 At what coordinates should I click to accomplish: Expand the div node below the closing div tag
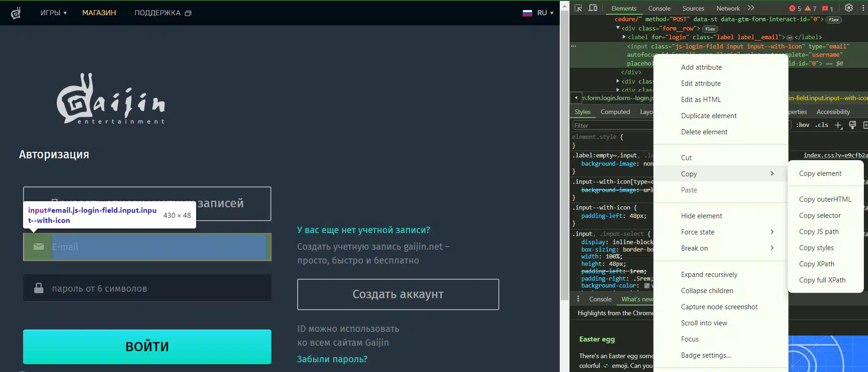(x=618, y=81)
